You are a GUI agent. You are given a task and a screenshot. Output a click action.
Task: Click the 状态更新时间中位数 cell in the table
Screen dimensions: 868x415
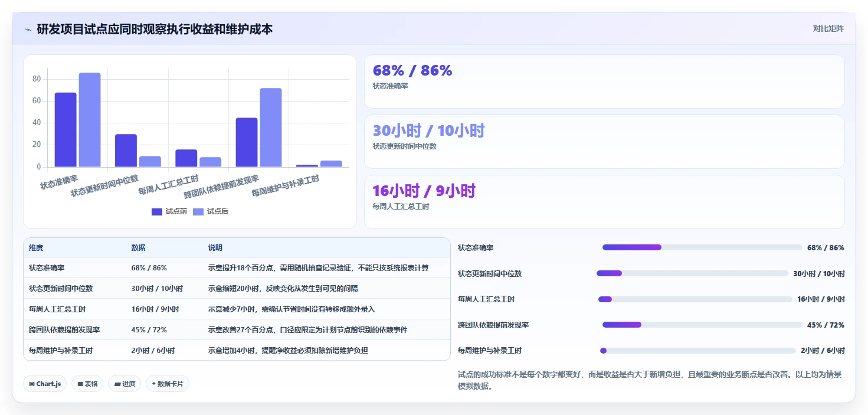61,289
